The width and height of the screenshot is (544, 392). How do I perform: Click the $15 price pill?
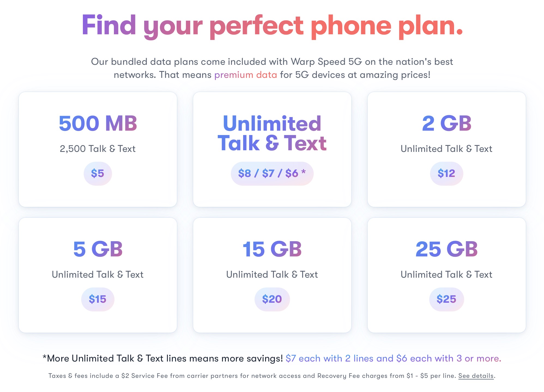[x=98, y=299]
